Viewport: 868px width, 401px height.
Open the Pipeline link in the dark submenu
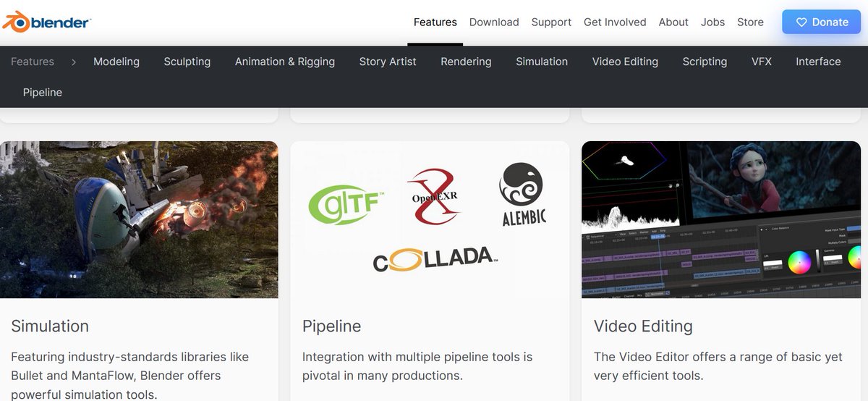[43, 93]
